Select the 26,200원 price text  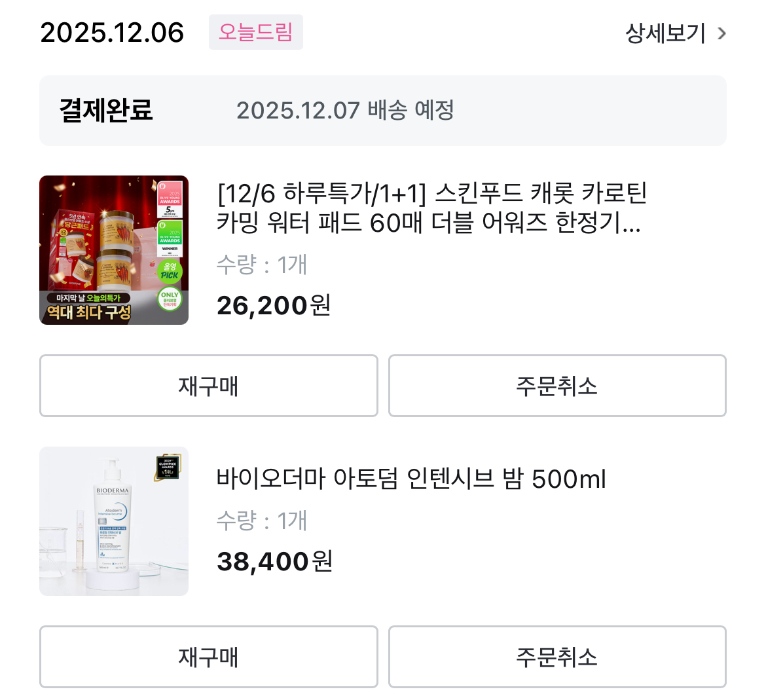coord(274,306)
